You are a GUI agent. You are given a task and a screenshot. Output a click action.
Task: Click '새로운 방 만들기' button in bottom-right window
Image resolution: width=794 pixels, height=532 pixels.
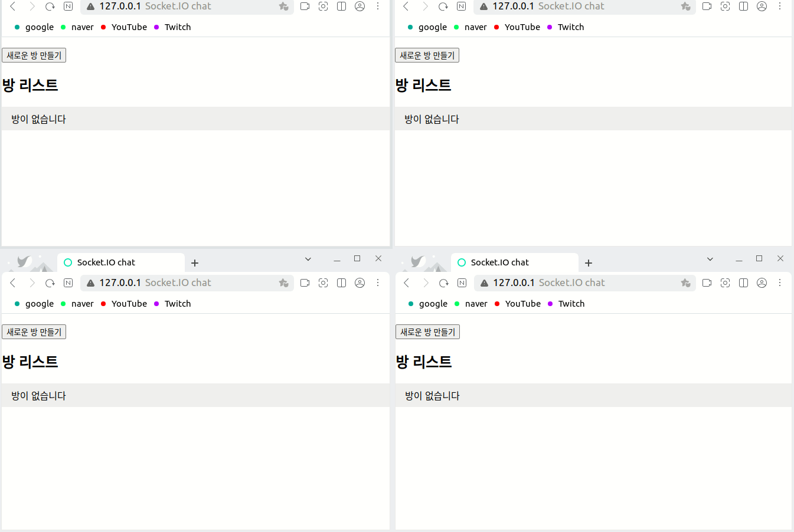tap(428, 332)
